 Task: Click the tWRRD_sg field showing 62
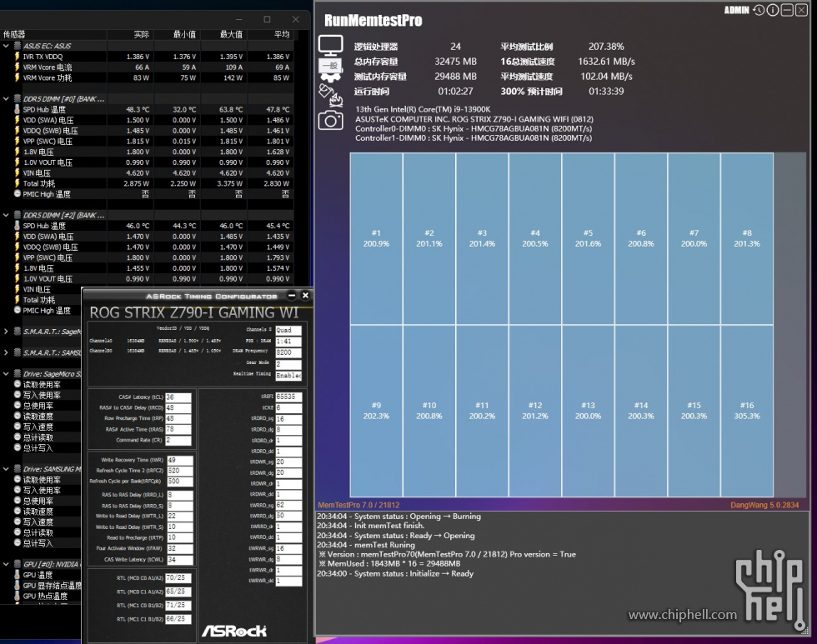point(288,505)
